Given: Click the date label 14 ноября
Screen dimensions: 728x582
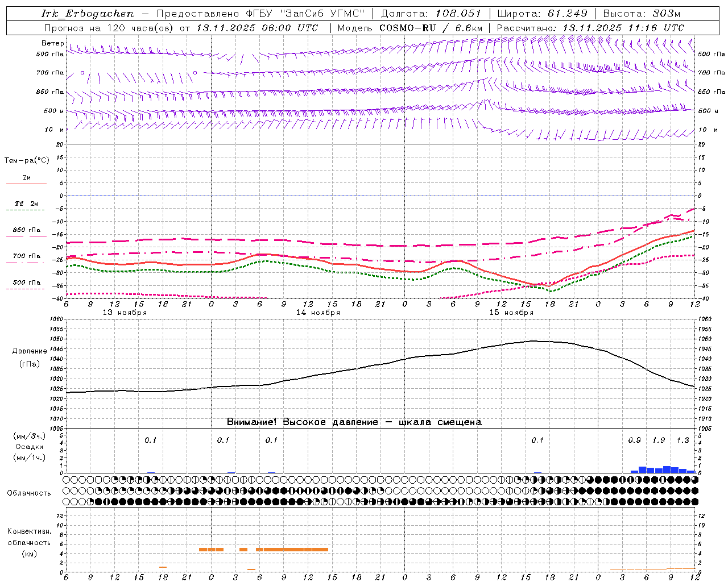Looking at the screenshot, I should click(318, 313).
